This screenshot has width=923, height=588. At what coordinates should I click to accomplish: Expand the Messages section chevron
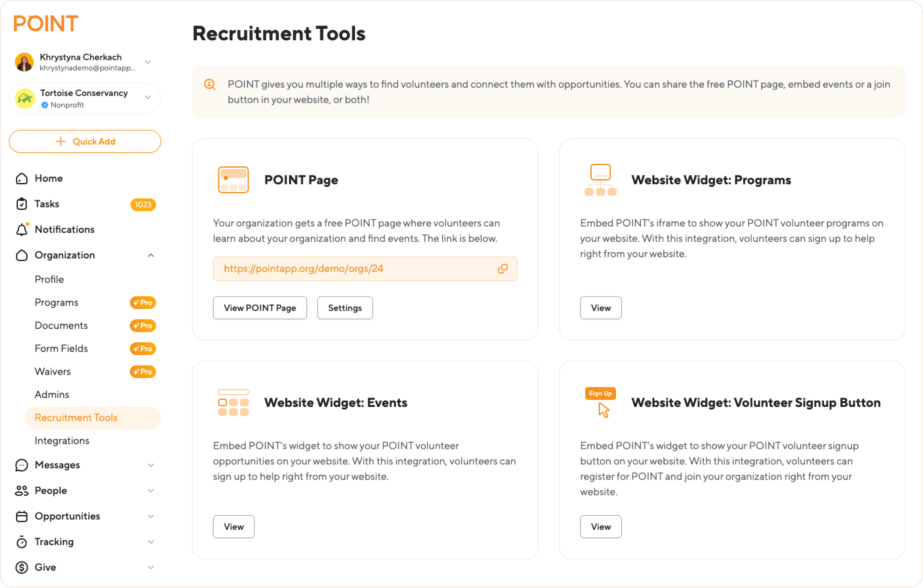pos(151,465)
